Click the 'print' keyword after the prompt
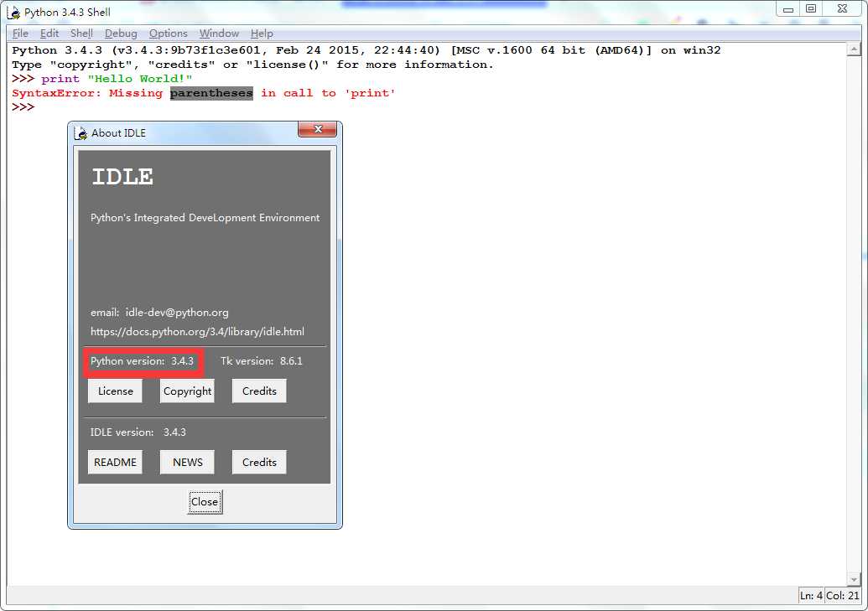The image size is (868, 611). pos(60,79)
